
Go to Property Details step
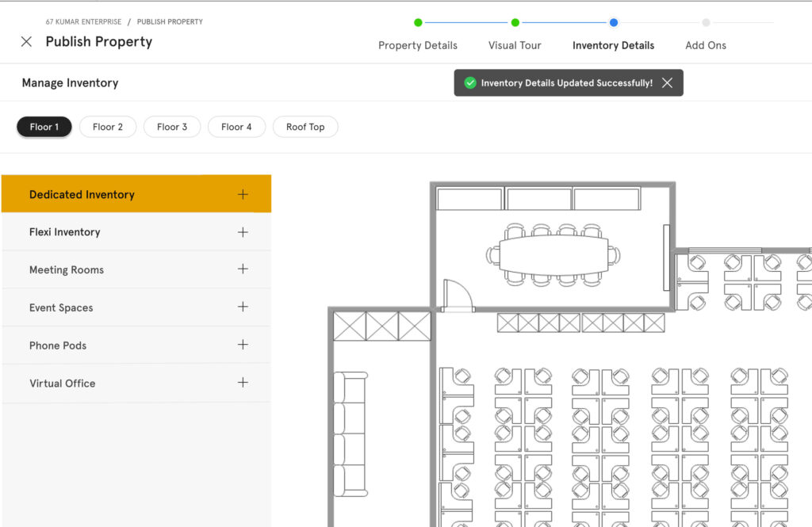(418, 45)
